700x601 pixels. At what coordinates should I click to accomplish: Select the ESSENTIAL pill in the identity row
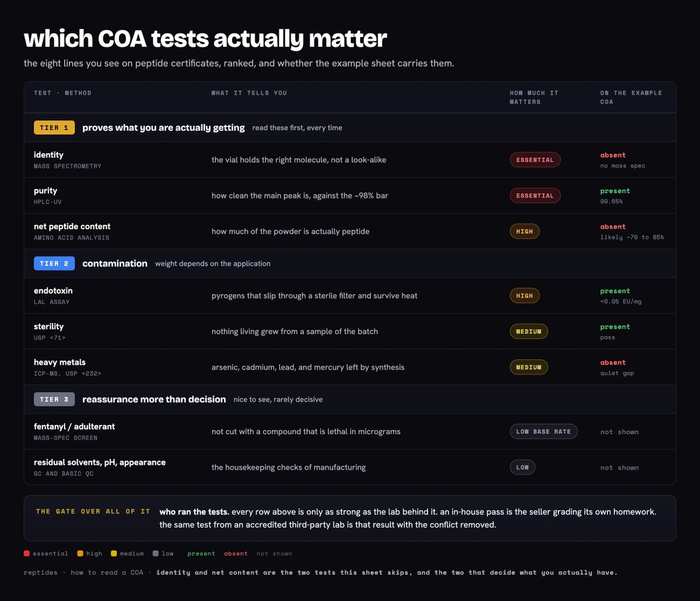click(x=535, y=160)
